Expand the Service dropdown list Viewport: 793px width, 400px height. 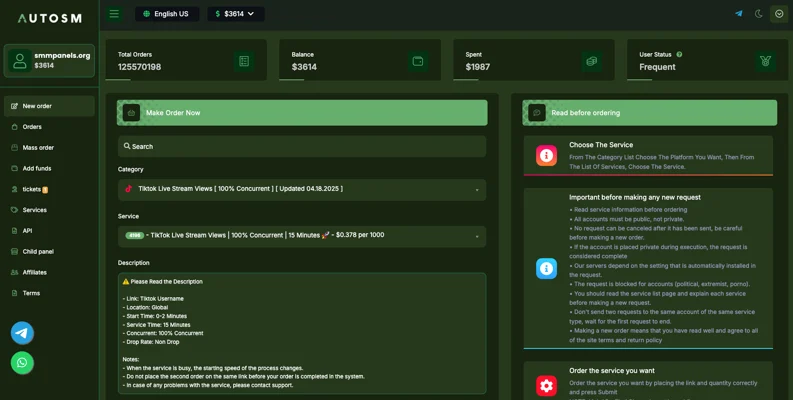coord(302,236)
